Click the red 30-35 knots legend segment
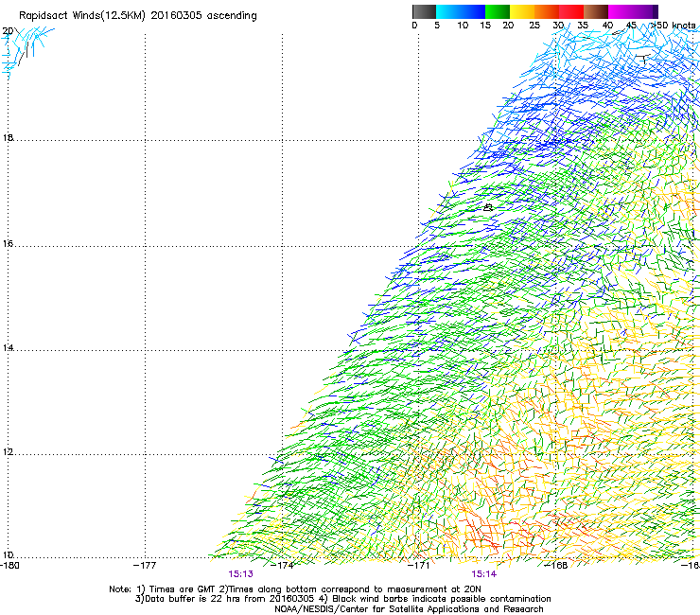 (571, 11)
